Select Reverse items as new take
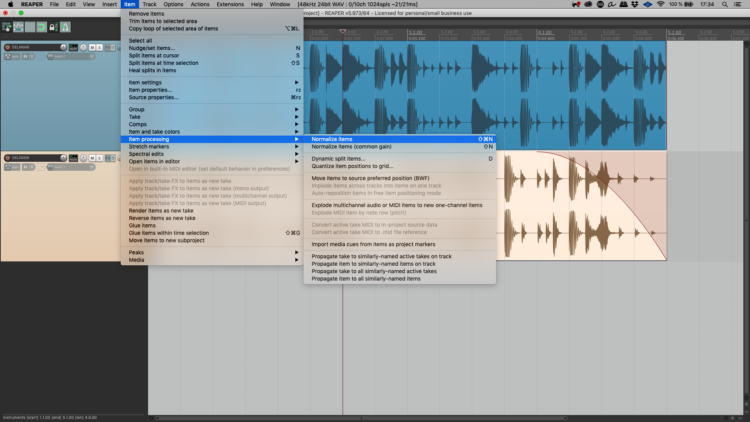The width and height of the screenshot is (750, 422). tap(210, 218)
